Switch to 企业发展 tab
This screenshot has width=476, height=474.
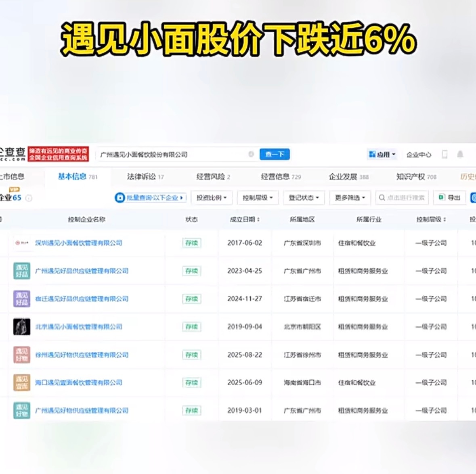click(x=349, y=177)
